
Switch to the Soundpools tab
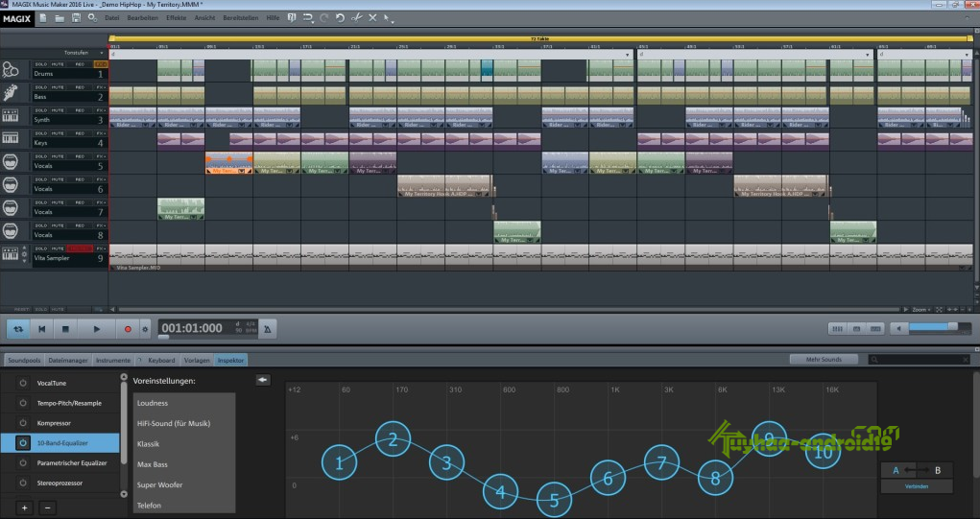tap(24, 361)
